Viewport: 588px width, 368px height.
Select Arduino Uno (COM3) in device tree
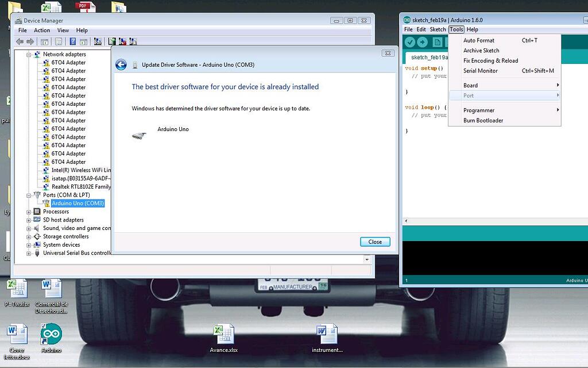78,203
